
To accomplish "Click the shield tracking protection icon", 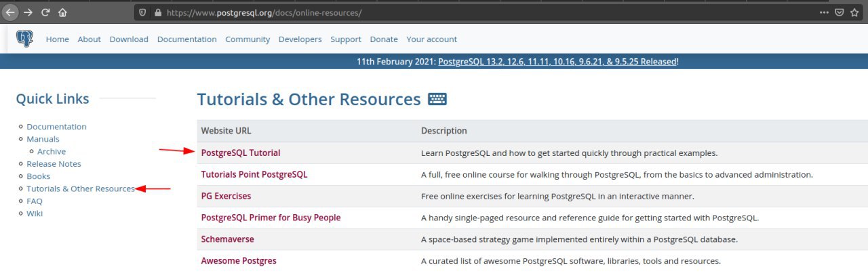I will 142,12.
